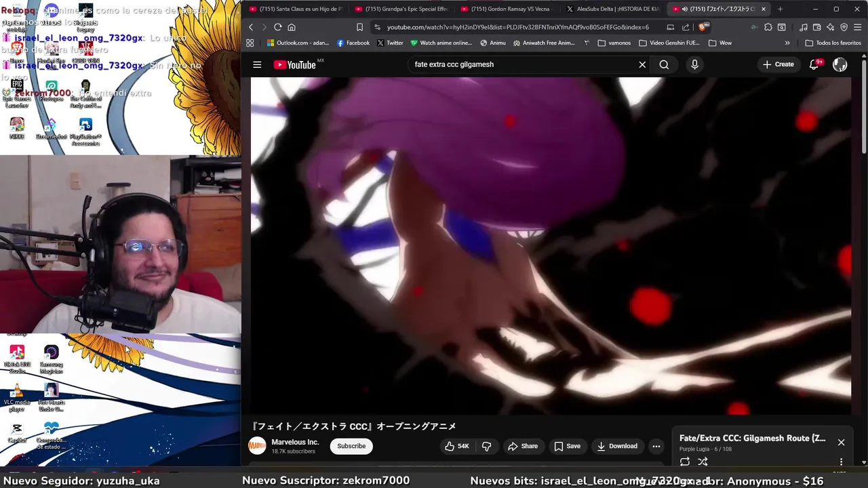Launch TikTok LIVE Studio desktop shortcut

click(x=17, y=359)
